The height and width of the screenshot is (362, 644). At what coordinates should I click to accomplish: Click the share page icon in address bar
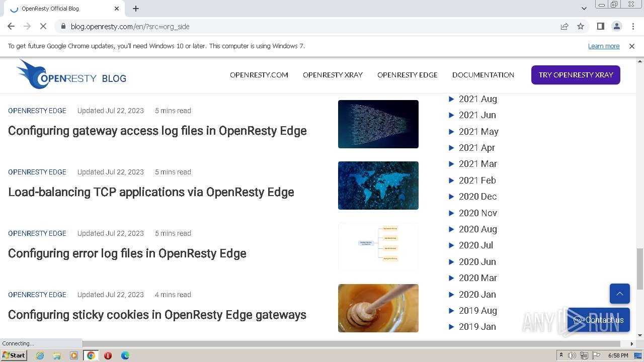pos(565,26)
